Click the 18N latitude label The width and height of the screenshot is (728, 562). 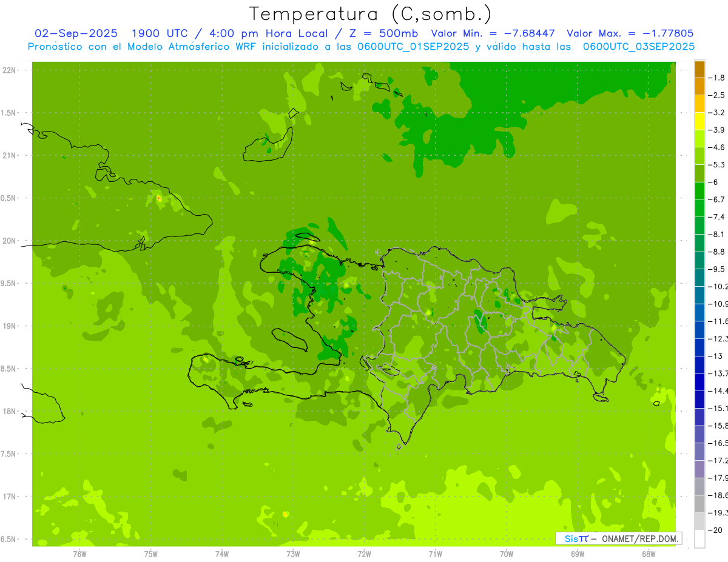pyautogui.click(x=9, y=411)
